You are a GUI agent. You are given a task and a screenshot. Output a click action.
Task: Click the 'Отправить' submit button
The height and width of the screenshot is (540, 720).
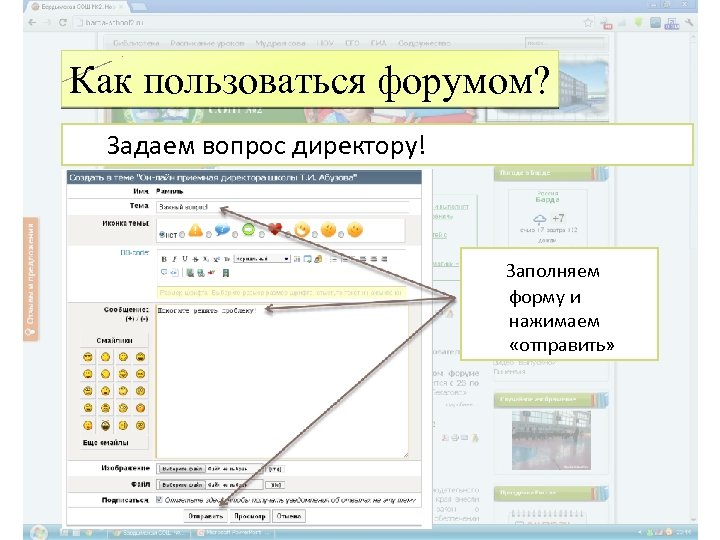[206, 516]
